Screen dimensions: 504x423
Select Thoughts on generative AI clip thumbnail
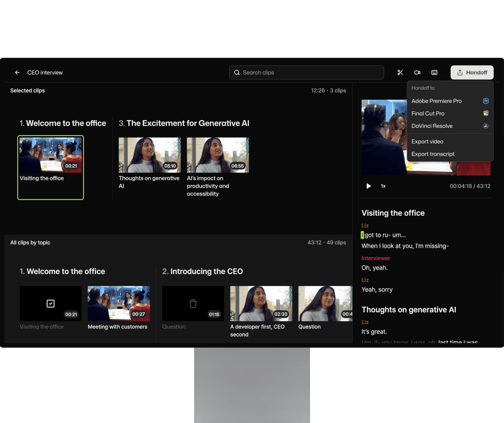coord(150,155)
